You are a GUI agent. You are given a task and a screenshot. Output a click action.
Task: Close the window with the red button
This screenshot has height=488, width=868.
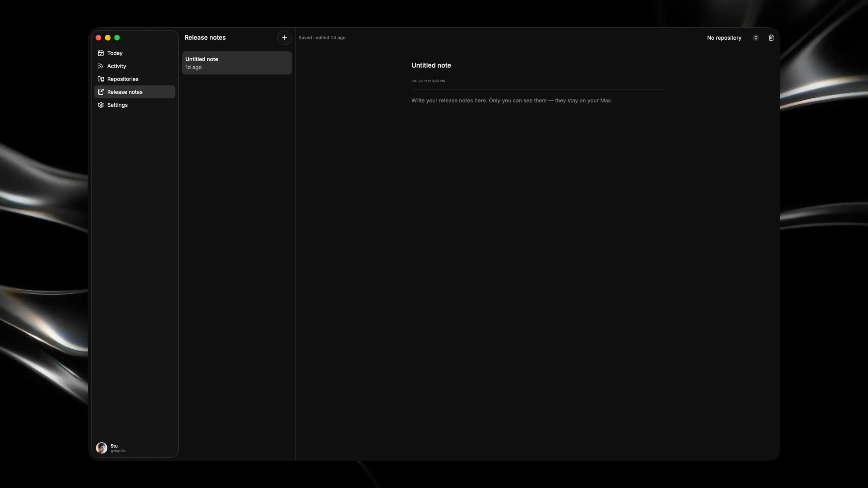pos(98,38)
